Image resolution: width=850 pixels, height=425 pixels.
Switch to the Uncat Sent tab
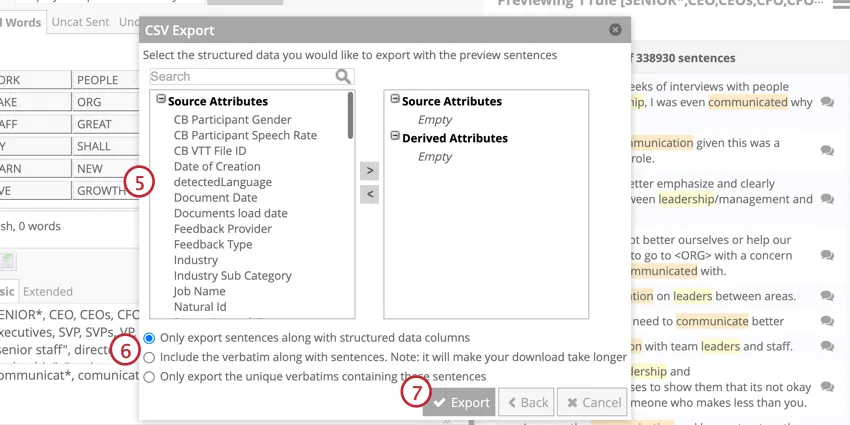click(80, 22)
